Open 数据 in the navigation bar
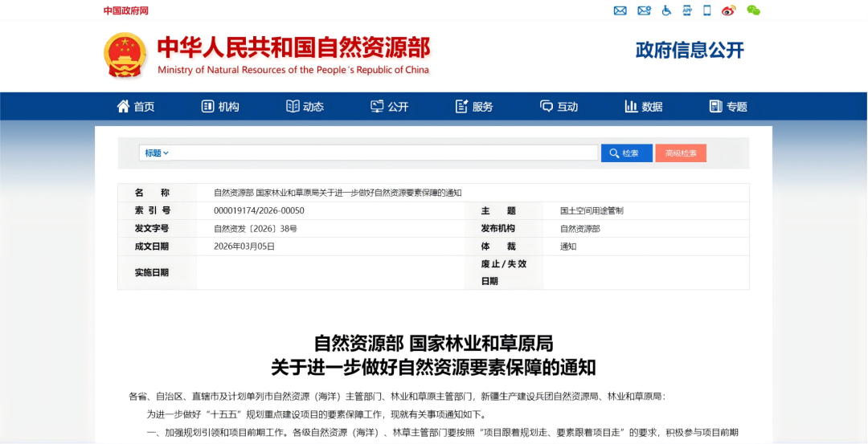 point(643,107)
